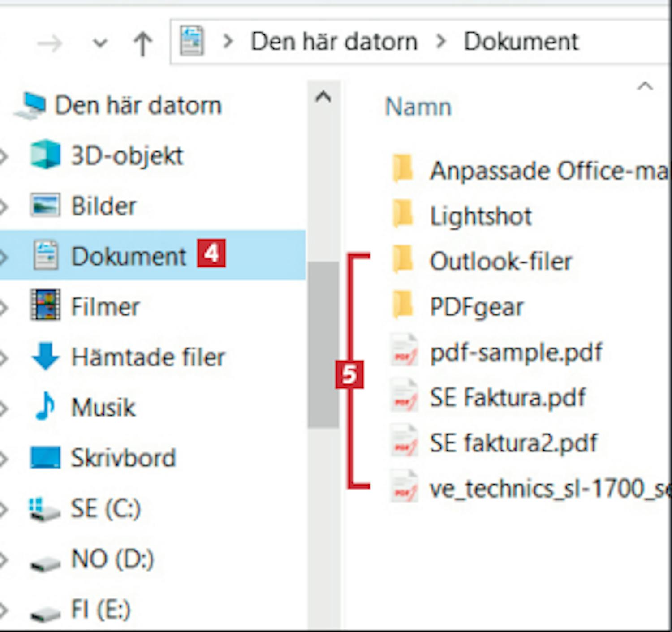Click Dokument breadcrumb in address bar

point(521,42)
